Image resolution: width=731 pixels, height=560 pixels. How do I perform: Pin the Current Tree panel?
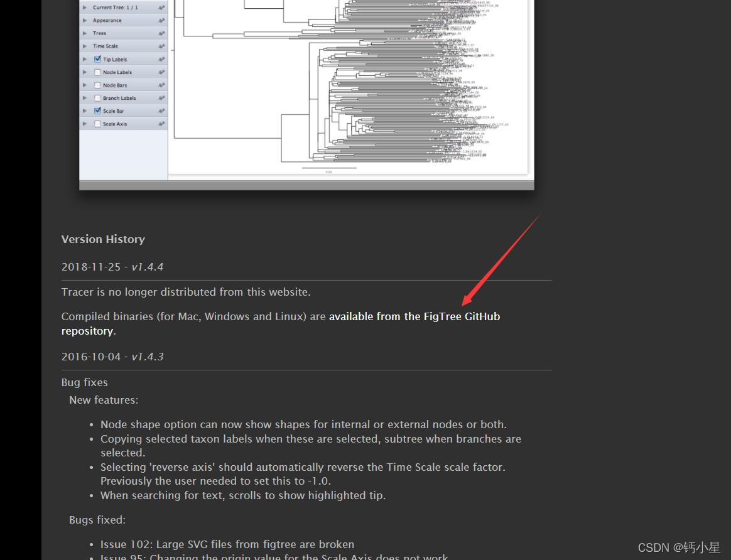(x=161, y=8)
